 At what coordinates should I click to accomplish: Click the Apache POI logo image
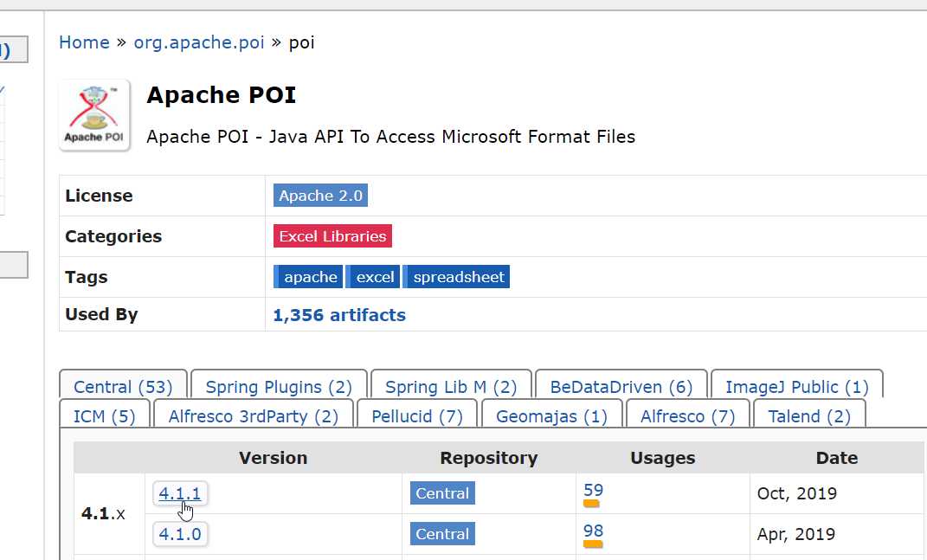click(94, 115)
